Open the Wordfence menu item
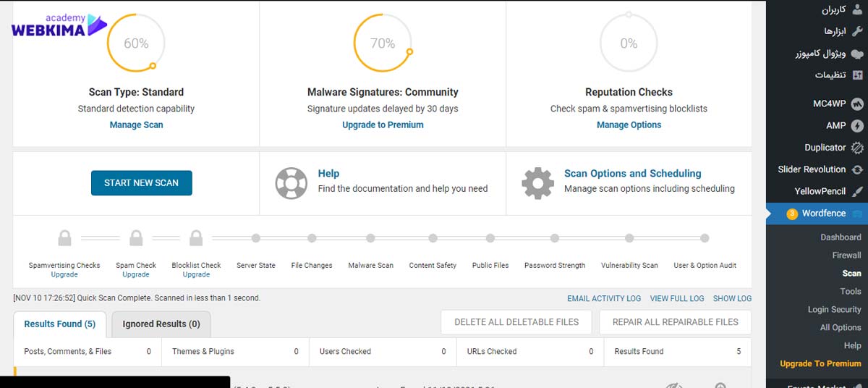 (x=817, y=214)
